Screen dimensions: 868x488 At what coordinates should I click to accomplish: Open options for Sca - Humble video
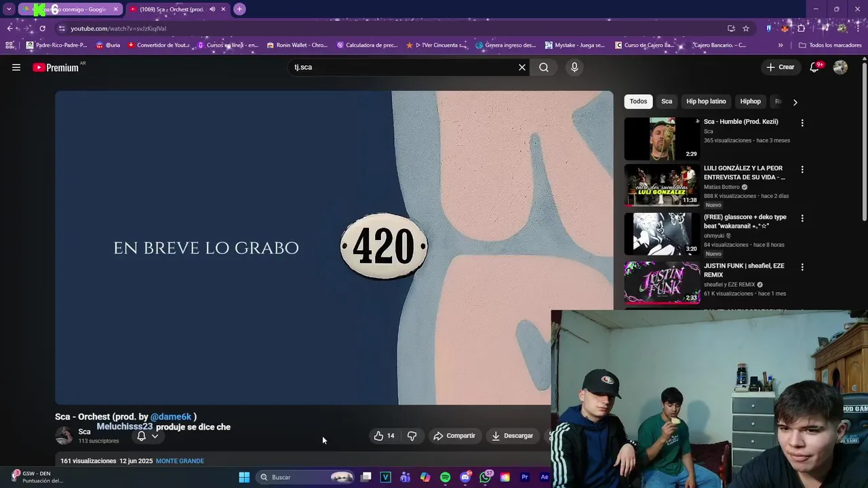(802, 123)
